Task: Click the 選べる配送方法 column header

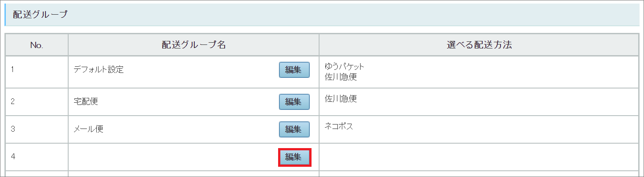Action: point(479,45)
